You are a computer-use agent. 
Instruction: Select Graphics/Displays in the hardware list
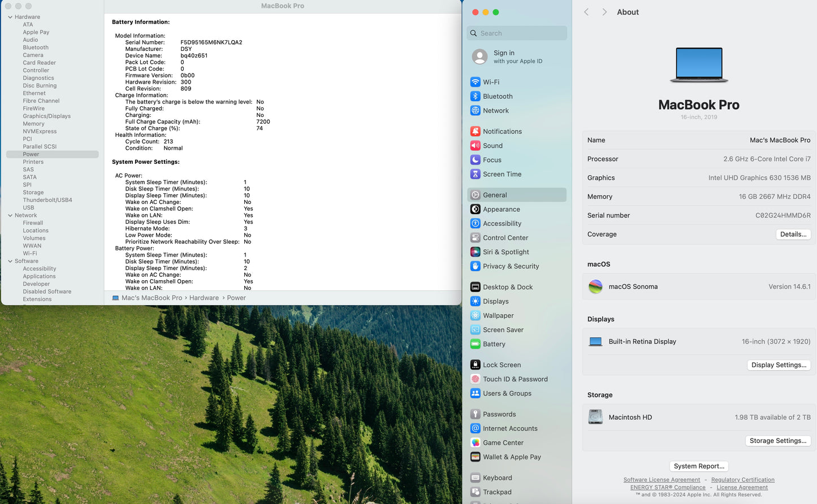(46, 116)
